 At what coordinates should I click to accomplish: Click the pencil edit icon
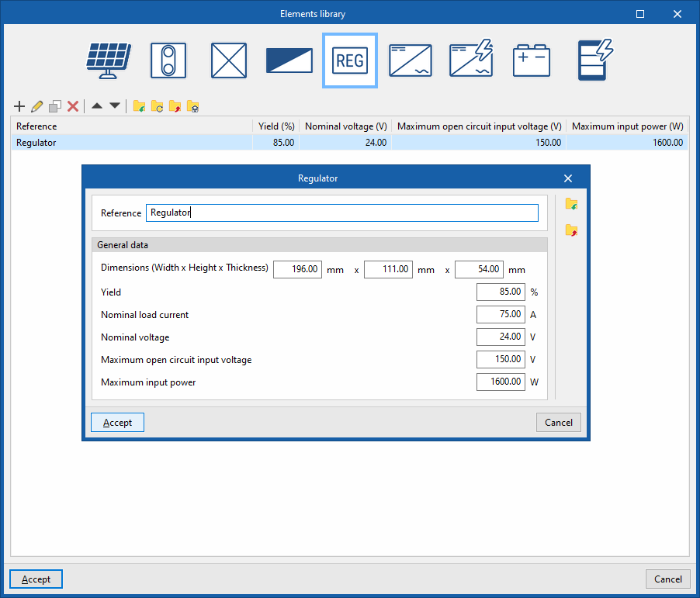pyautogui.click(x=37, y=106)
